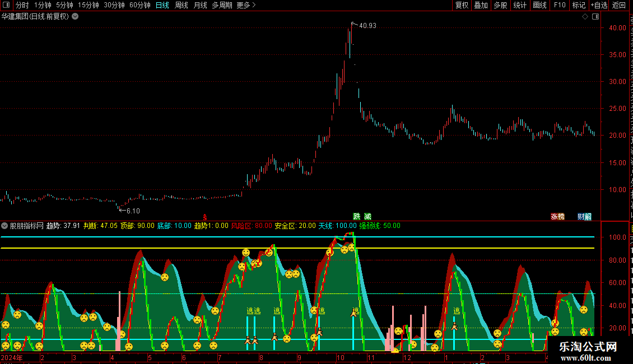Image resolution: width=633 pixels, height=364 pixels.
Task: Click the 天线: 100.00 indicator value
Action: point(337,226)
